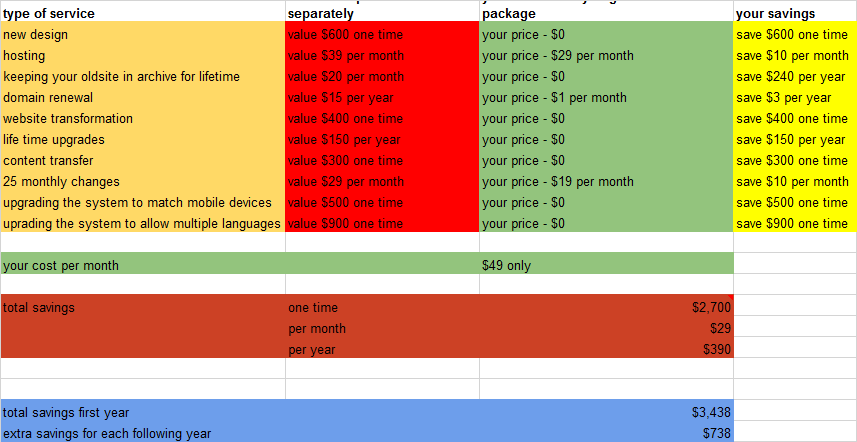Select the 'save $300 one time' cell
This screenshot has height=442, width=857.
pyautogui.click(x=794, y=160)
